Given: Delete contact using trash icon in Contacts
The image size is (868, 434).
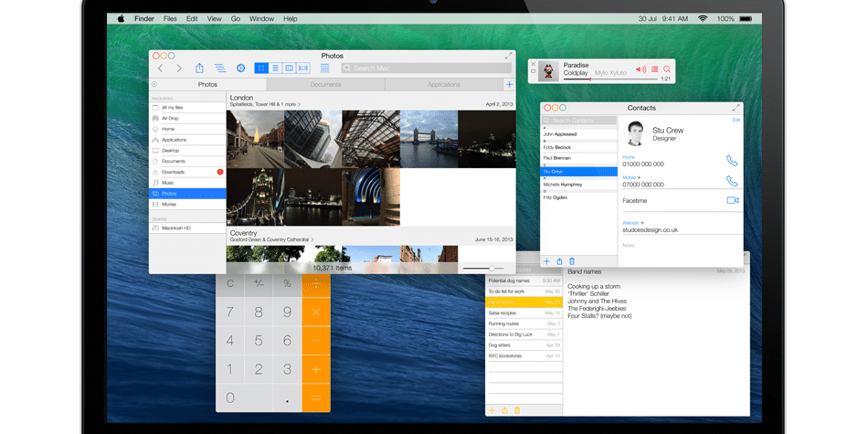Looking at the screenshot, I should click(572, 261).
